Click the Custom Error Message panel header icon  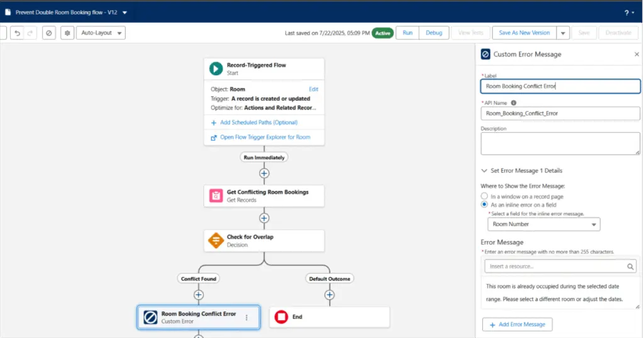pyautogui.click(x=486, y=54)
